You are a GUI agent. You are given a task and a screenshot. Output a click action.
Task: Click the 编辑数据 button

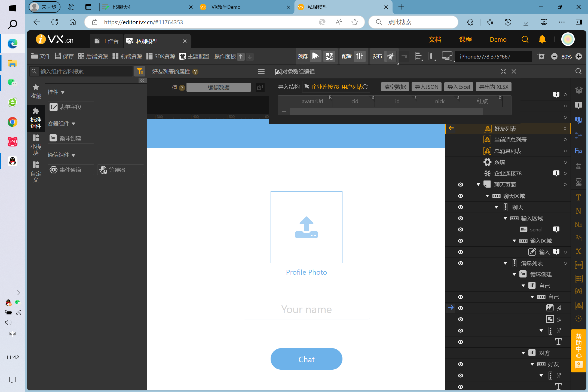pyautogui.click(x=219, y=87)
